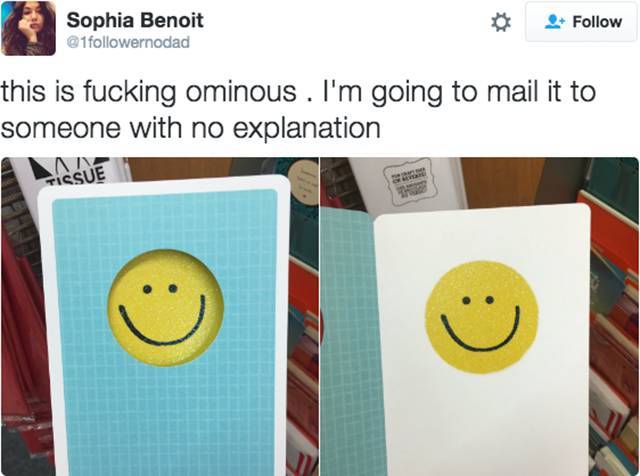Open the left photo of the blue card
This screenshot has height=476, width=640.
click(160, 316)
